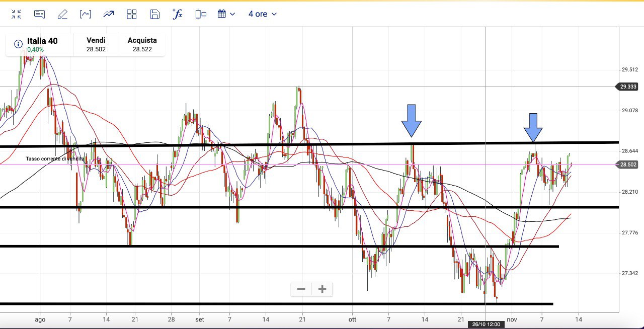Screen dimensions: 644x329
Task: Zoom in the chart with plus button
Action: [323, 289]
